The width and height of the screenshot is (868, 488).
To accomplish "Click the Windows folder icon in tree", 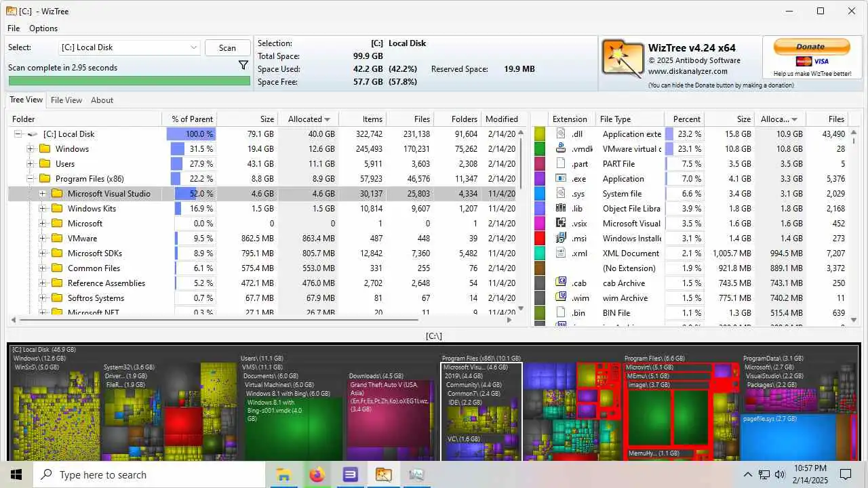I will tap(45, 149).
